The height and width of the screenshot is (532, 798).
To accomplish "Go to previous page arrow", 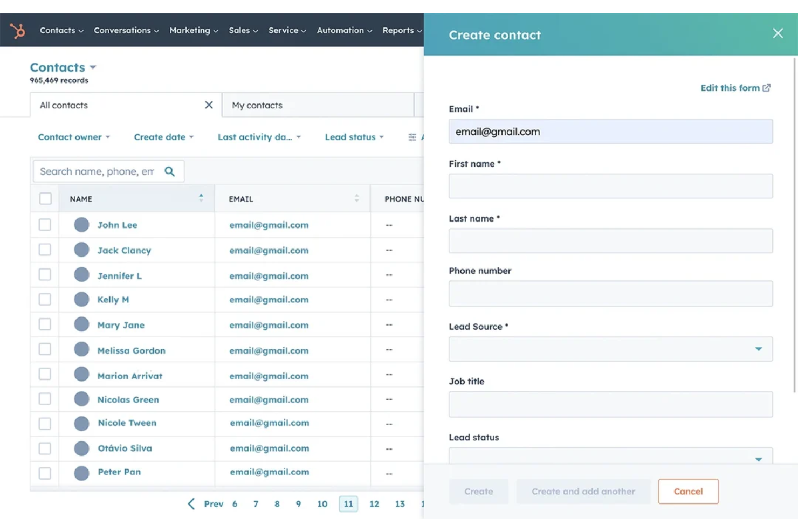I will (191, 504).
